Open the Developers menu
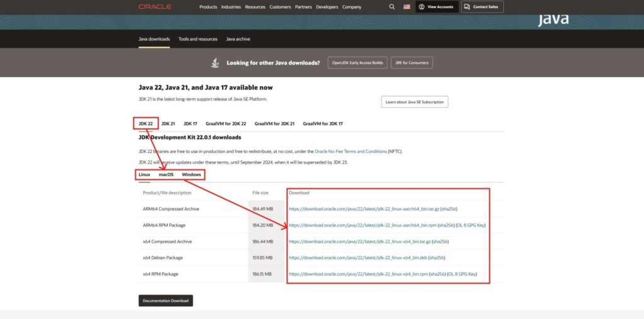Screen dimensions: 644x319 coord(327,7)
